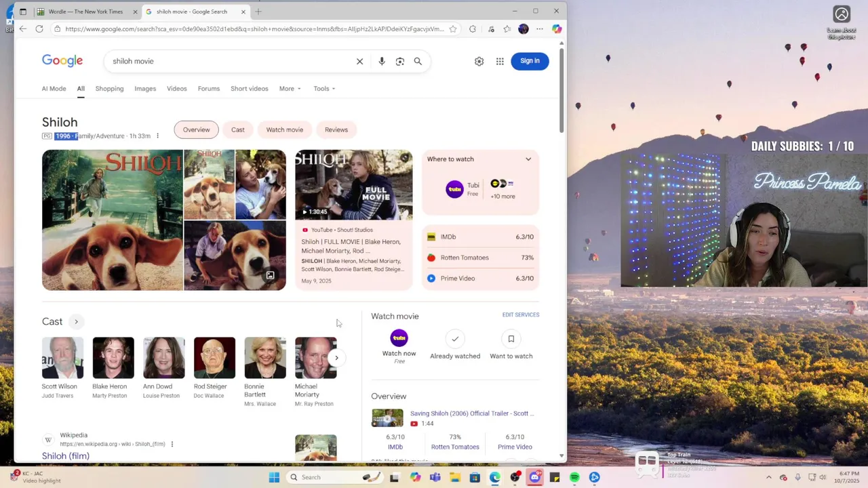This screenshot has height=488, width=868.
Task: Click Watch now on Tubi
Action: [399, 346]
